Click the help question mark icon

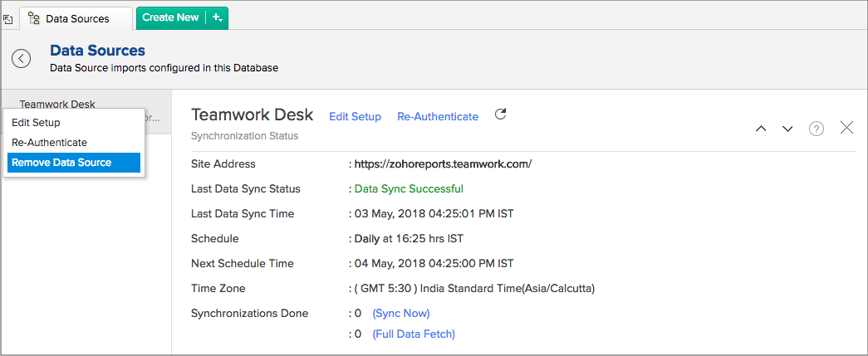click(x=817, y=129)
